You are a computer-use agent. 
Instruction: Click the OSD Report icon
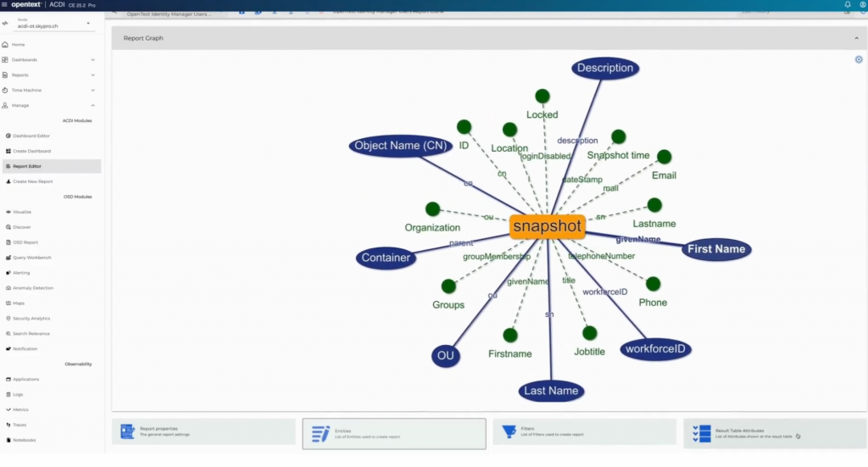pyautogui.click(x=8, y=242)
